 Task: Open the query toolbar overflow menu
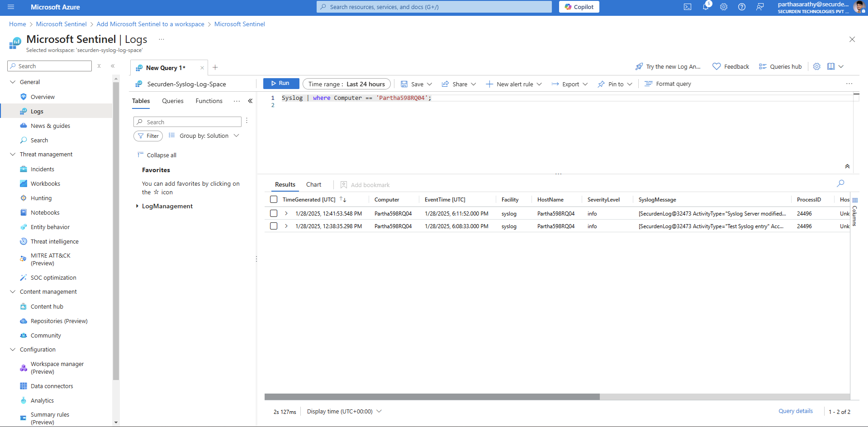pos(849,84)
